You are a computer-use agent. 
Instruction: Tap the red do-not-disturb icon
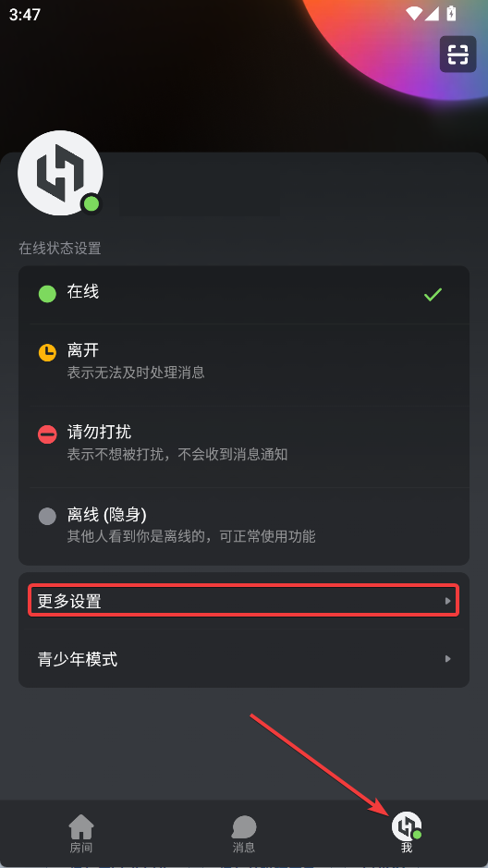coord(47,434)
